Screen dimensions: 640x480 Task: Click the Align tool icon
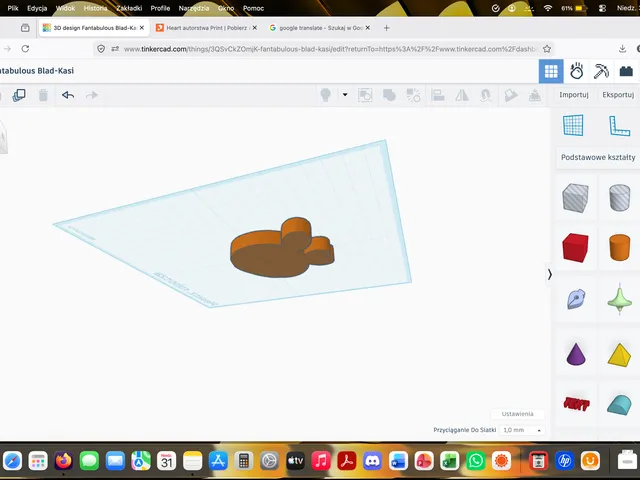pos(438,95)
